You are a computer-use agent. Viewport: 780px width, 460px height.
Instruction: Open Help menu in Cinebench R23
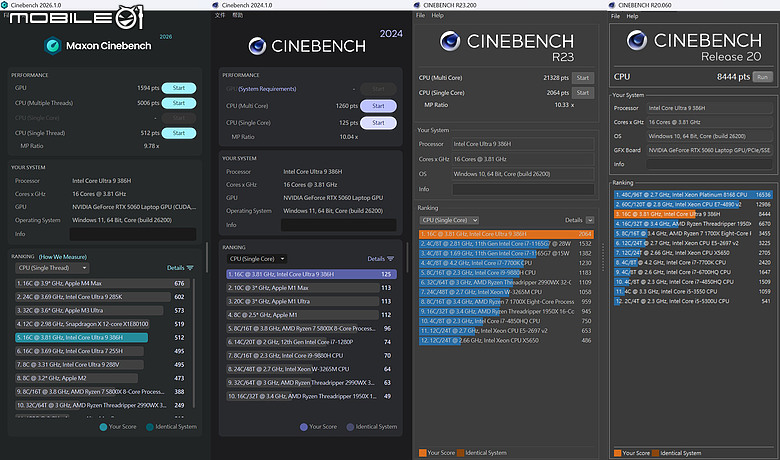(437, 15)
